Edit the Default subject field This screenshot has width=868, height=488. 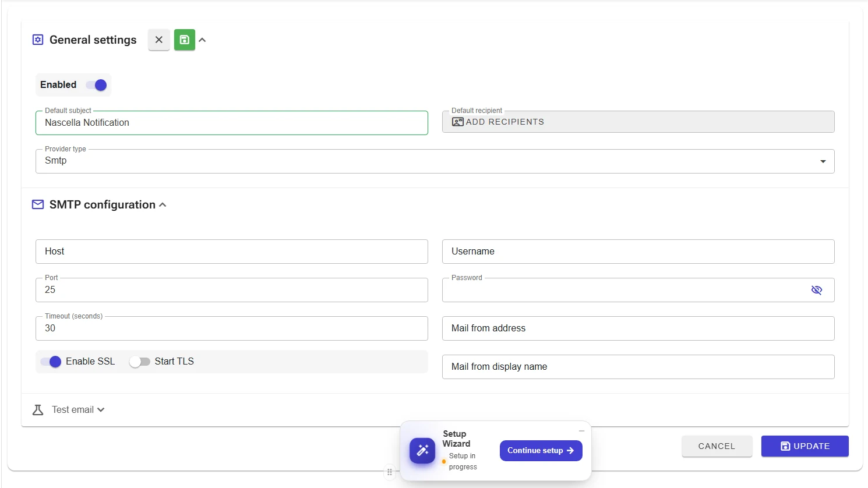click(232, 123)
